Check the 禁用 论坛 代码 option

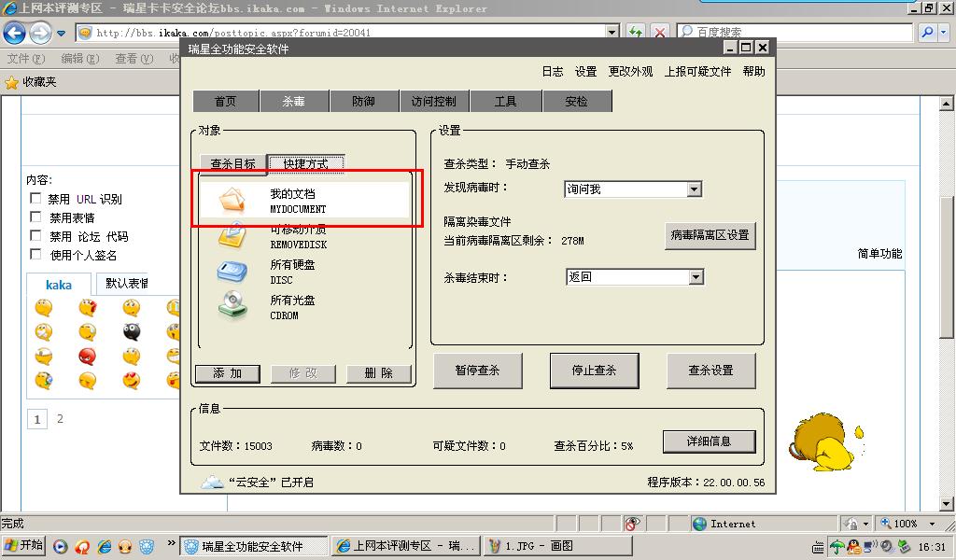click(x=36, y=236)
